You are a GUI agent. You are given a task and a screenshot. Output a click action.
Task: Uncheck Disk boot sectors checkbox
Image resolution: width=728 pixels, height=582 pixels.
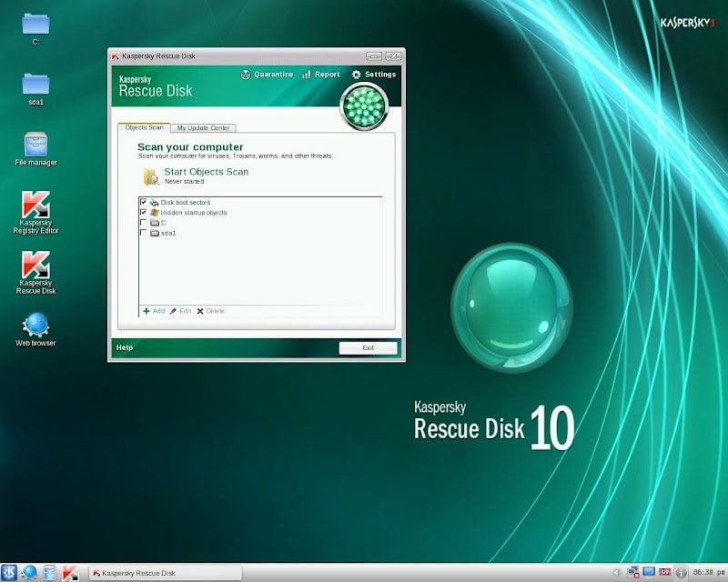(144, 202)
